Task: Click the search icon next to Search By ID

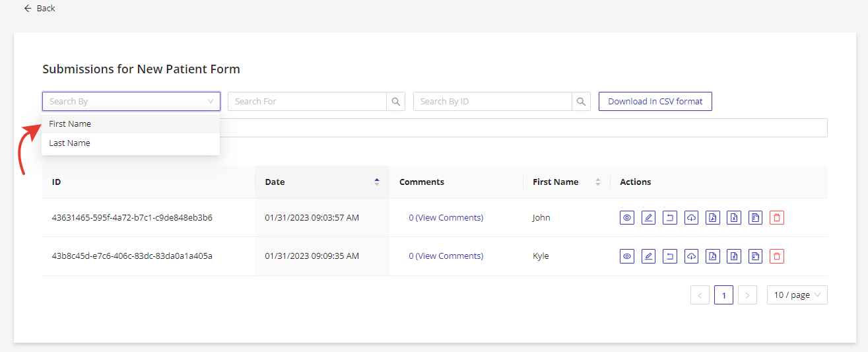Action: click(x=581, y=102)
